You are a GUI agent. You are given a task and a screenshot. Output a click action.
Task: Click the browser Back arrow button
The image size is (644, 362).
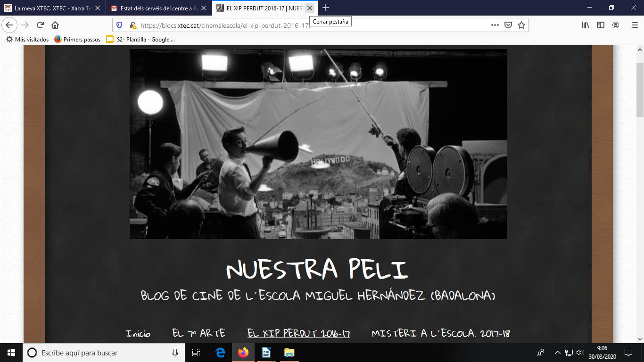[9, 25]
